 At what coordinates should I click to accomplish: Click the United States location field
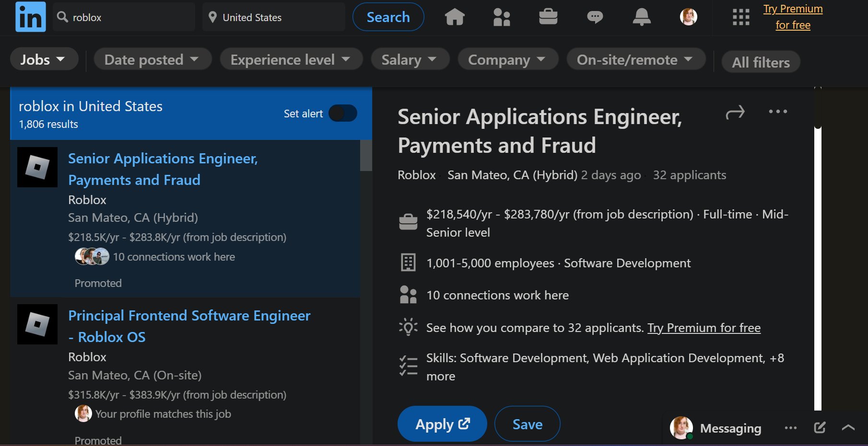274,17
